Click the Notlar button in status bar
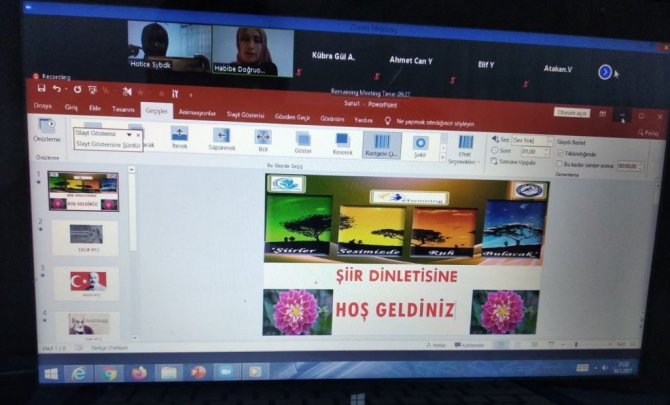670x405 pixels. pyautogui.click(x=436, y=345)
